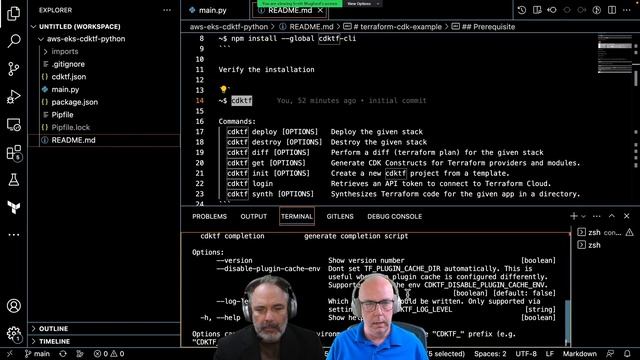
Task: Change end of line sequence LF
Action: [550, 354]
